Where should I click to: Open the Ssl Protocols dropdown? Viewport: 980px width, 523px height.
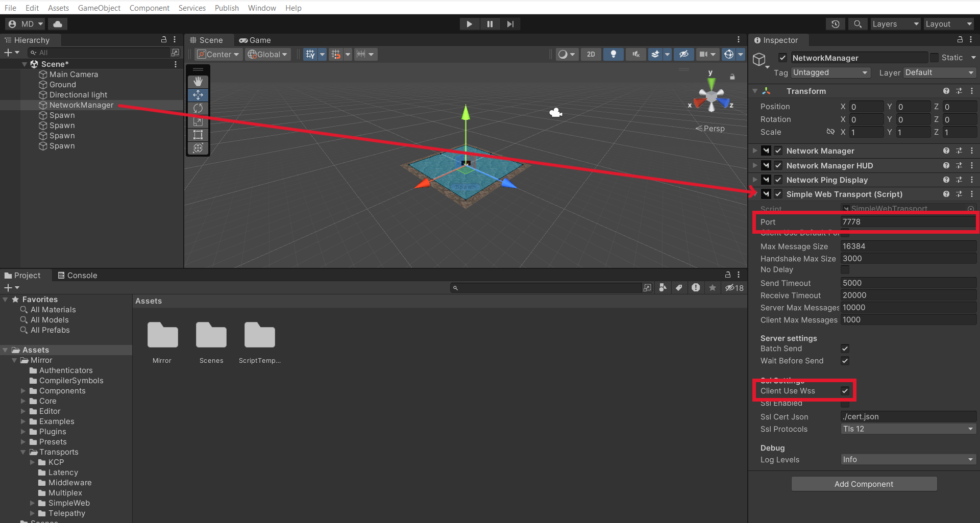[x=908, y=429]
